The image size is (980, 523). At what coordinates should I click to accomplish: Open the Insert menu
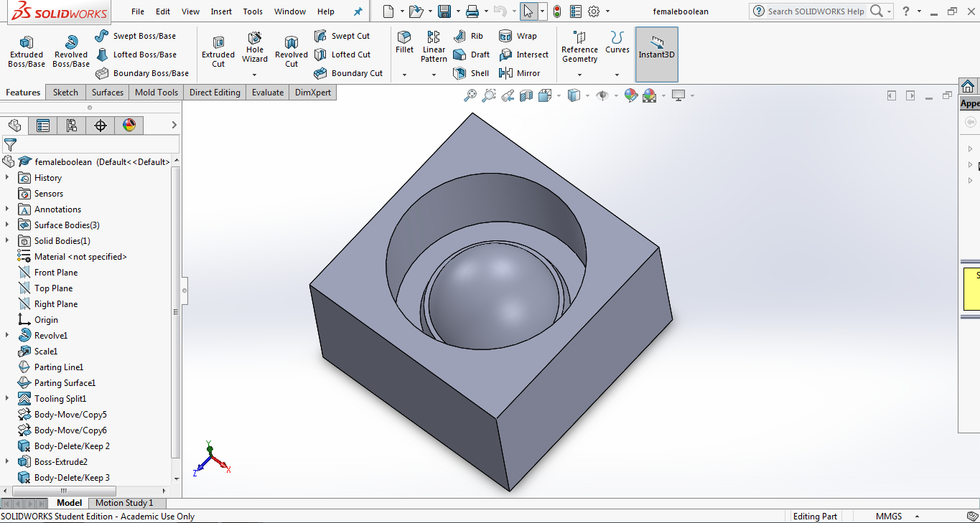click(221, 11)
